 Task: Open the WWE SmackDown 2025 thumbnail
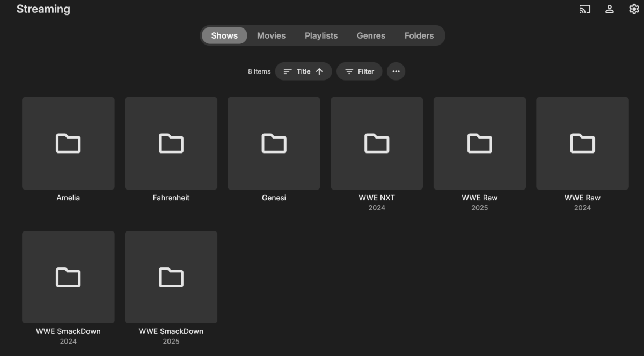point(171,277)
